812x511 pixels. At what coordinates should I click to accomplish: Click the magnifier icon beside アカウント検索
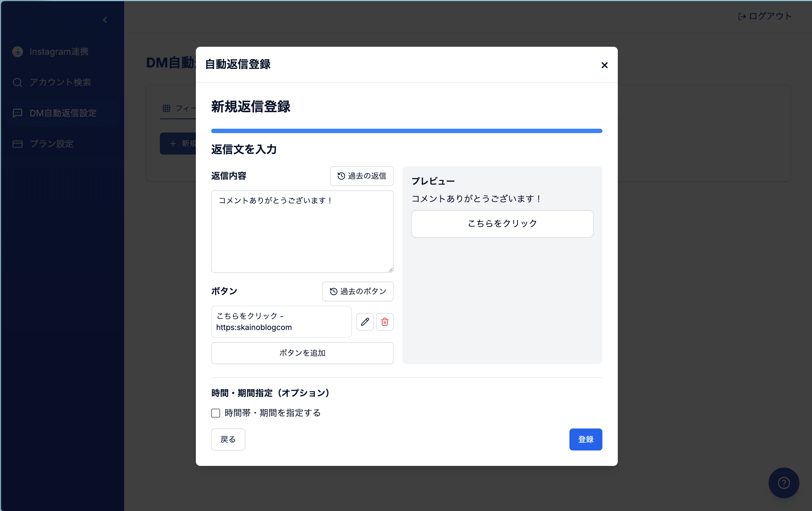pos(18,82)
